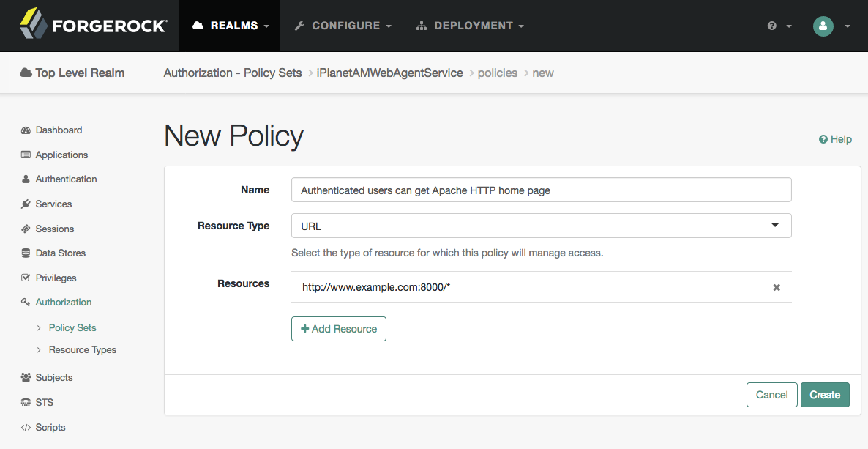Image resolution: width=868 pixels, height=449 pixels.
Task: Click the Scripts code icon
Action: pyautogui.click(x=26, y=427)
